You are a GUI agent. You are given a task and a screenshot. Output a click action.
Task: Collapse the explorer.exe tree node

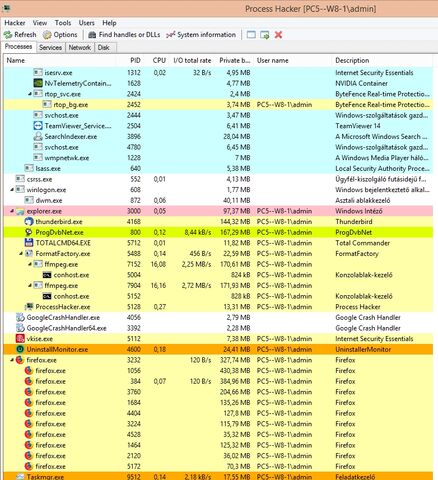[x=12, y=211]
